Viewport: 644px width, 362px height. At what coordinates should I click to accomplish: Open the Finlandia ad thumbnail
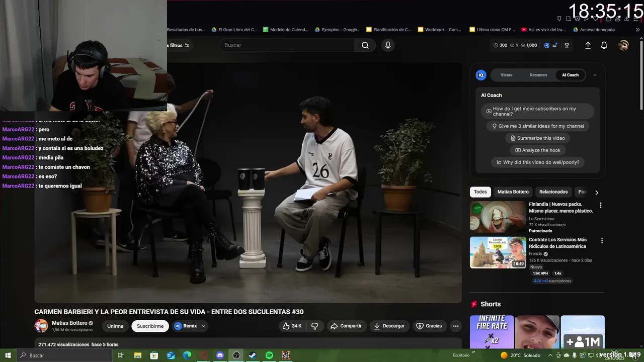[498, 217]
